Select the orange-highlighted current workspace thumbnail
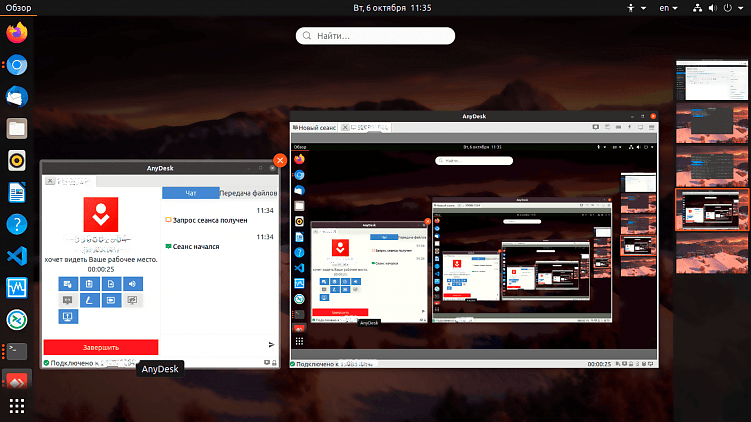Image resolution: width=751 pixels, height=422 pixels. point(712,210)
